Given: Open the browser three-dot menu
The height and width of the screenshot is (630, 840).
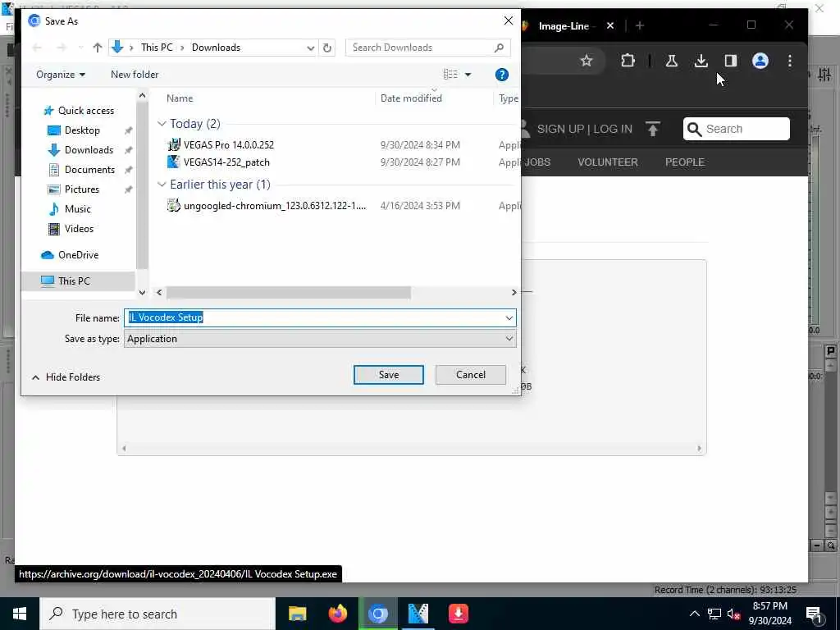Looking at the screenshot, I should point(790,61).
